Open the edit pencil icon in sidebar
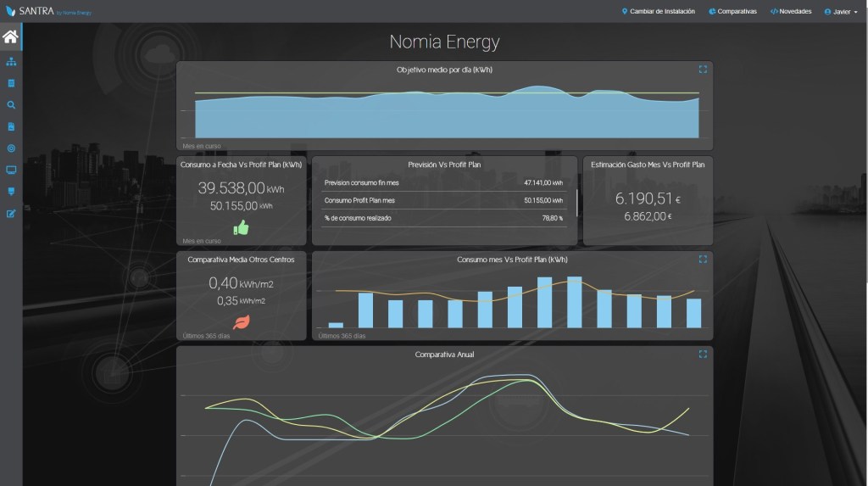Screen dimensions: 868x486 point(11,214)
